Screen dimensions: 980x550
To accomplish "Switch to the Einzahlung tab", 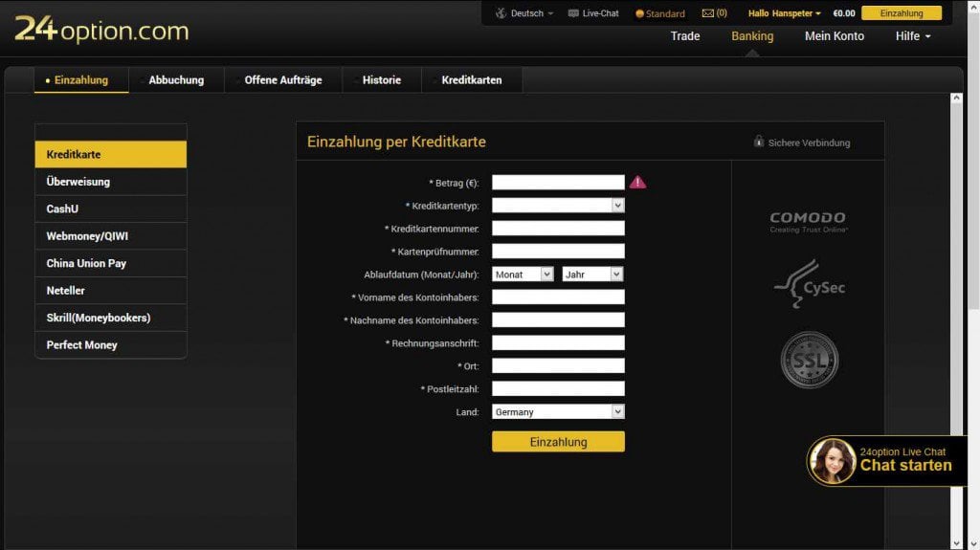I will click(81, 80).
